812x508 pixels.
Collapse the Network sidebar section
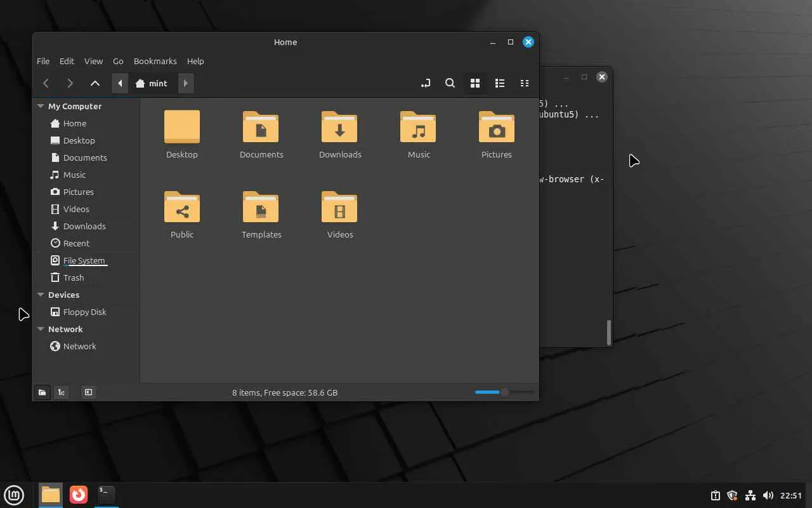(41, 330)
